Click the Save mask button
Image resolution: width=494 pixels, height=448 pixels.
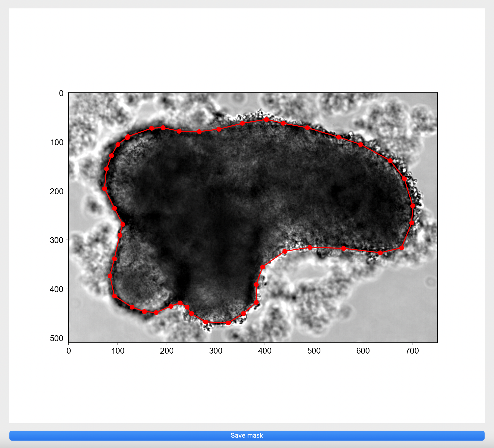tap(247, 435)
